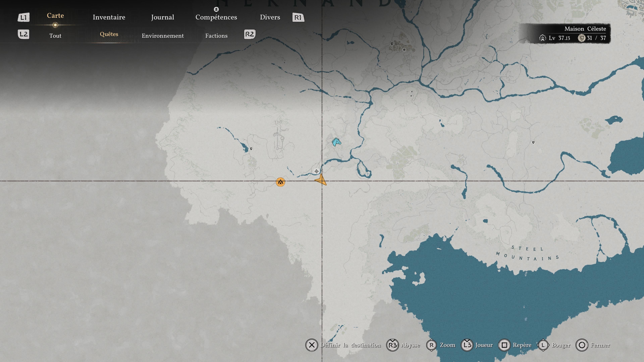Click Définir la destination
The height and width of the screenshot is (362, 644).
(x=351, y=345)
